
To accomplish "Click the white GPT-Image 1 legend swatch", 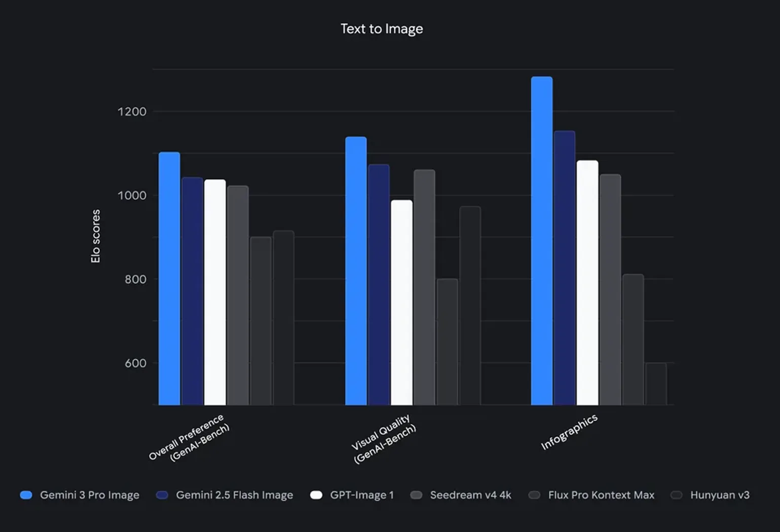I will coord(316,495).
